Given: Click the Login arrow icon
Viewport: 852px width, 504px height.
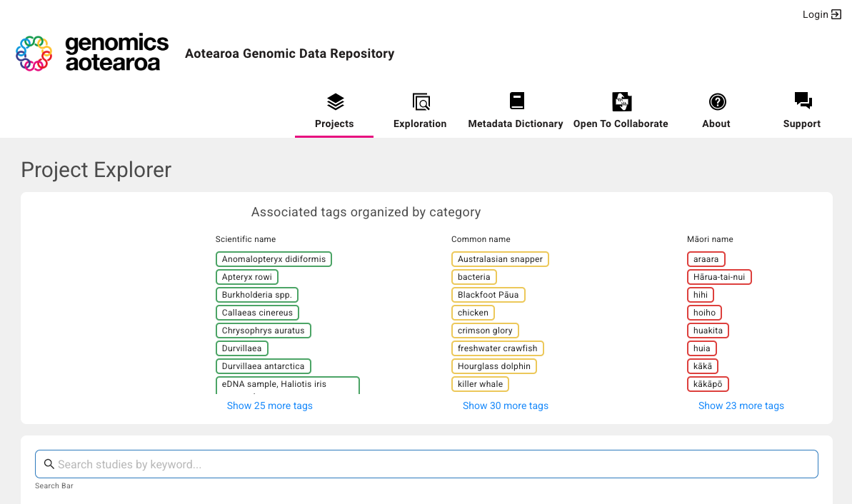Looking at the screenshot, I should click(834, 14).
